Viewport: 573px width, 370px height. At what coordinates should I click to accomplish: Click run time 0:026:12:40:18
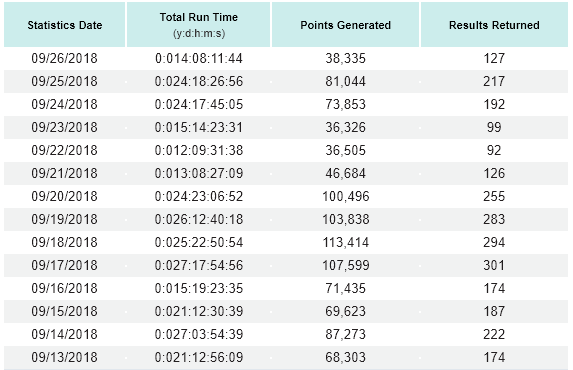point(199,220)
